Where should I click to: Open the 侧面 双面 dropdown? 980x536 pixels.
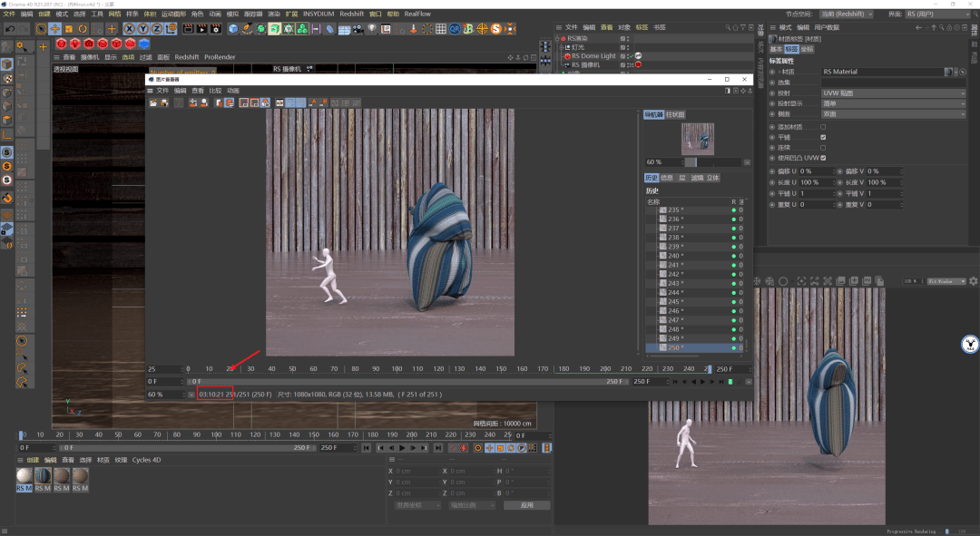tap(893, 114)
